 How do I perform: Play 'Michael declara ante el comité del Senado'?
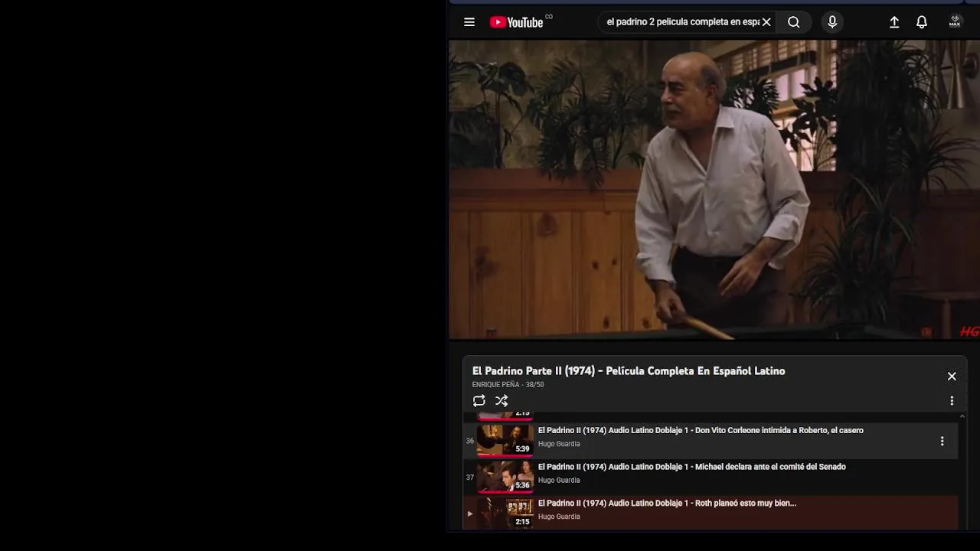(692, 467)
